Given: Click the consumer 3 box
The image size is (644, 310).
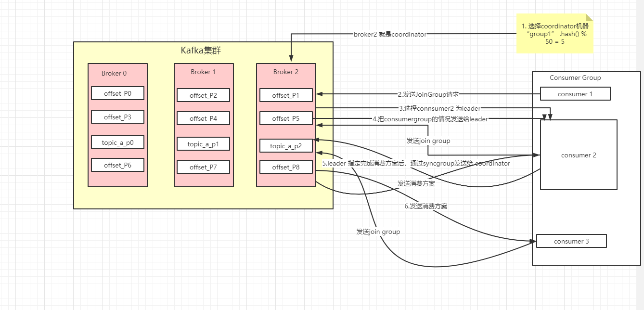Looking at the screenshot, I should [571, 241].
